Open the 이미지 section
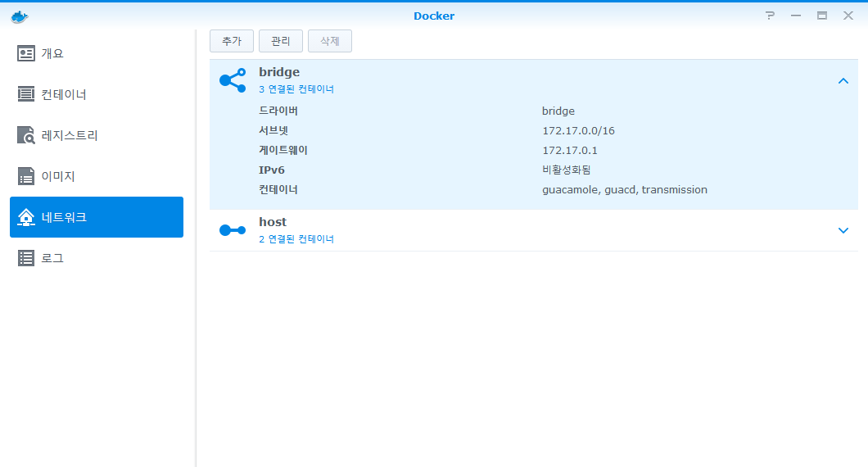 [x=97, y=176]
